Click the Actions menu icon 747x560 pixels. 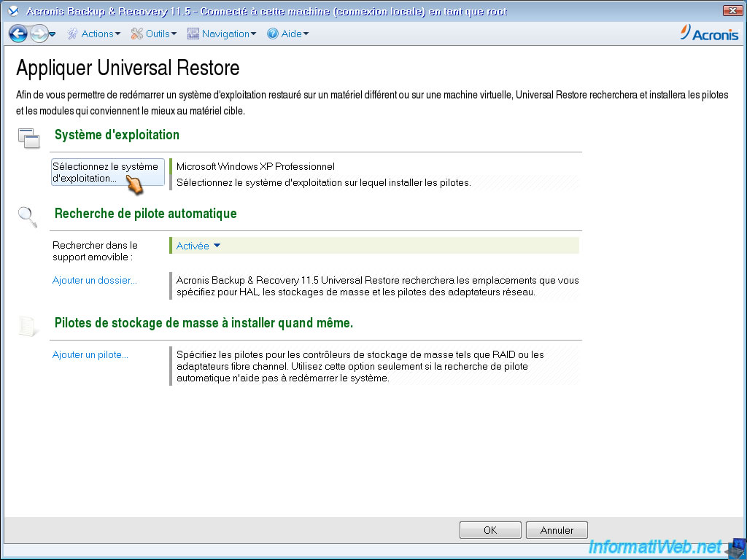(x=72, y=34)
